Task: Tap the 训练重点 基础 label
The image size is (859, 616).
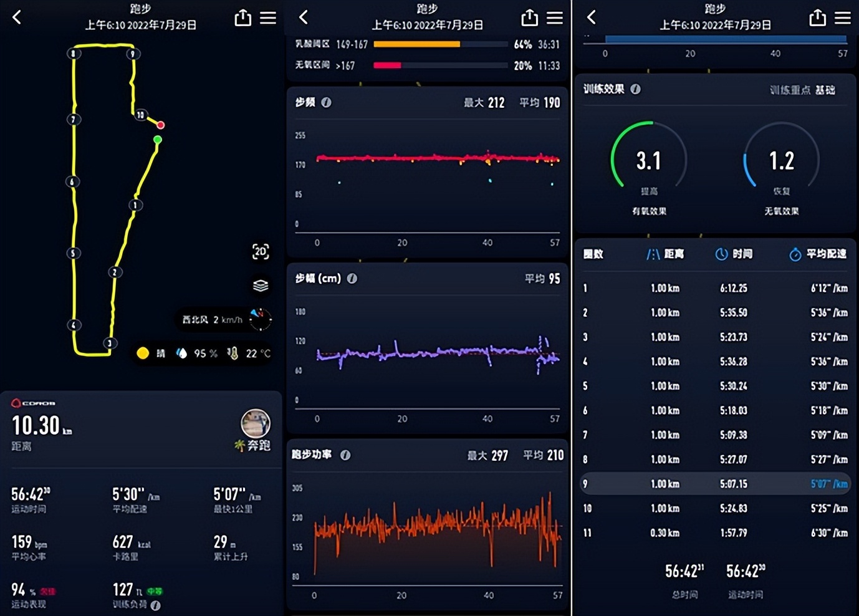Action: click(x=802, y=90)
